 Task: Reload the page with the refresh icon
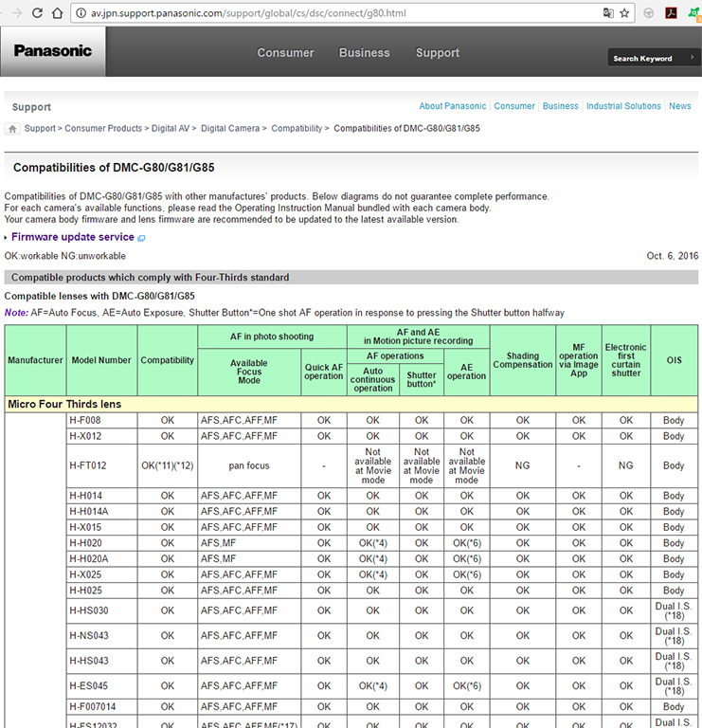pyautogui.click(x=37, y=13)
